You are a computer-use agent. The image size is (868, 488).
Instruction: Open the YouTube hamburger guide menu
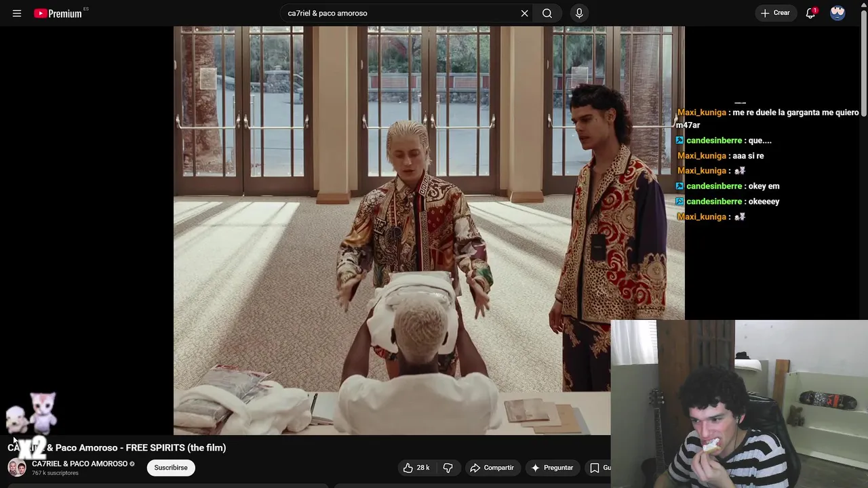[x=17, y=13]
